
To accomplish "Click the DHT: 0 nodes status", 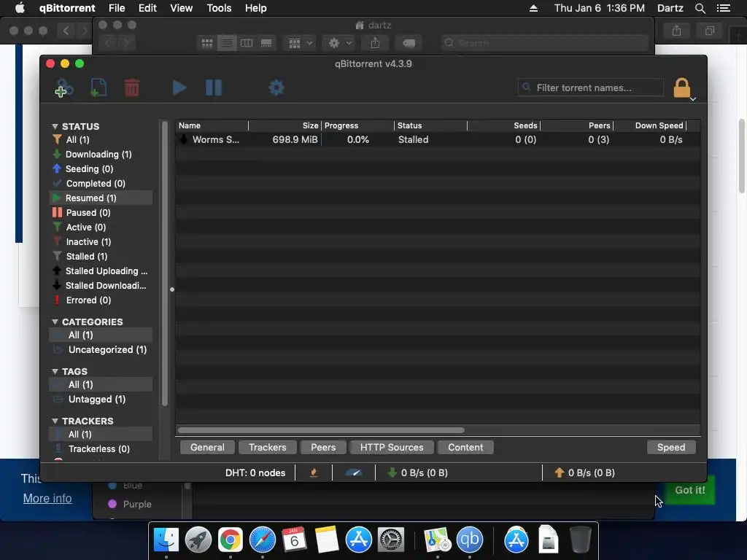I will pyautogui.click(x=255, y=472).
